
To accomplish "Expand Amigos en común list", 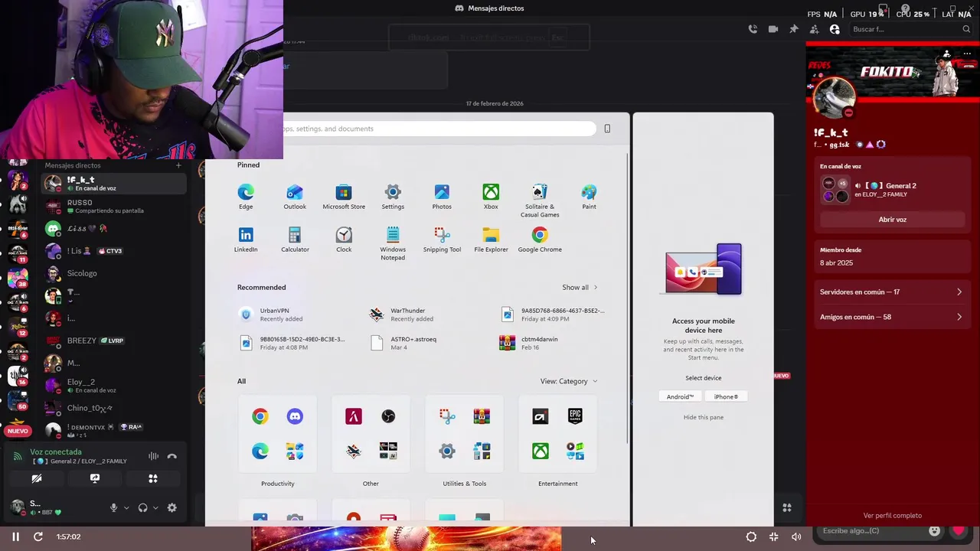I will point(891,317).
